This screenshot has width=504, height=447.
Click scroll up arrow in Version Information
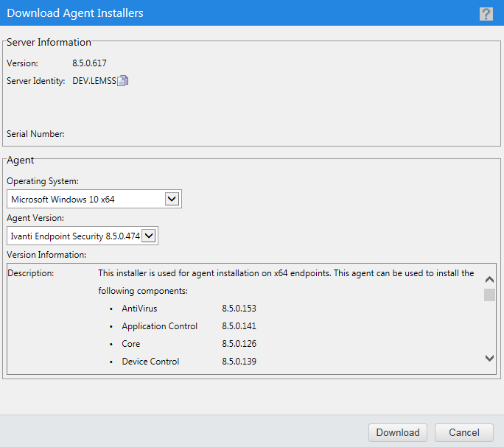coord(489,279)
